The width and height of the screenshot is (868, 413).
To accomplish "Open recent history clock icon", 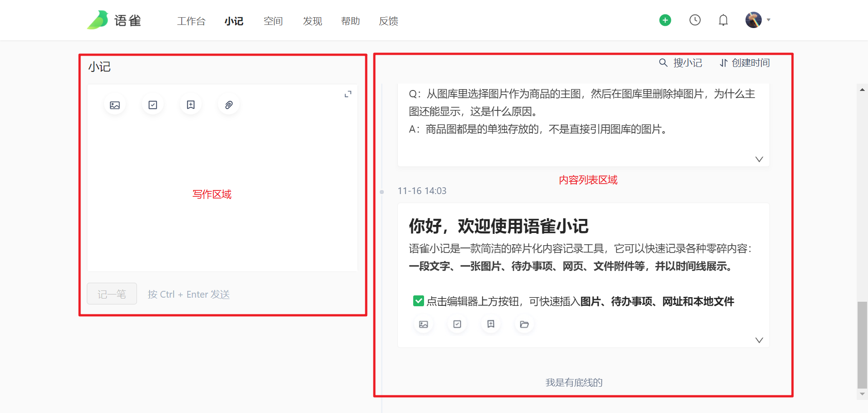I will [695, 20].
